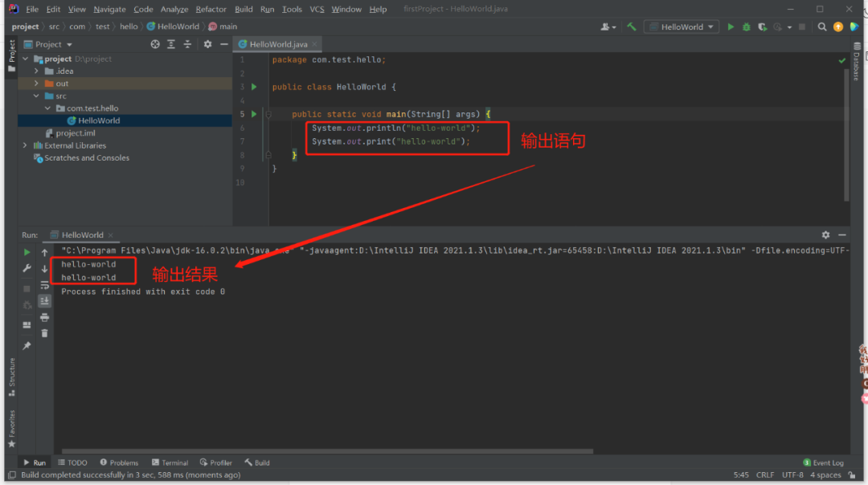
Task: Expand the External Libraries node
Action: click(x=25, y=145)
